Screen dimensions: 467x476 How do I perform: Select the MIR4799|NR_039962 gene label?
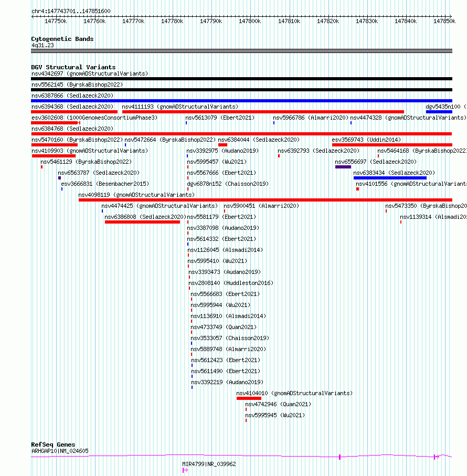[x=209, y=464]
